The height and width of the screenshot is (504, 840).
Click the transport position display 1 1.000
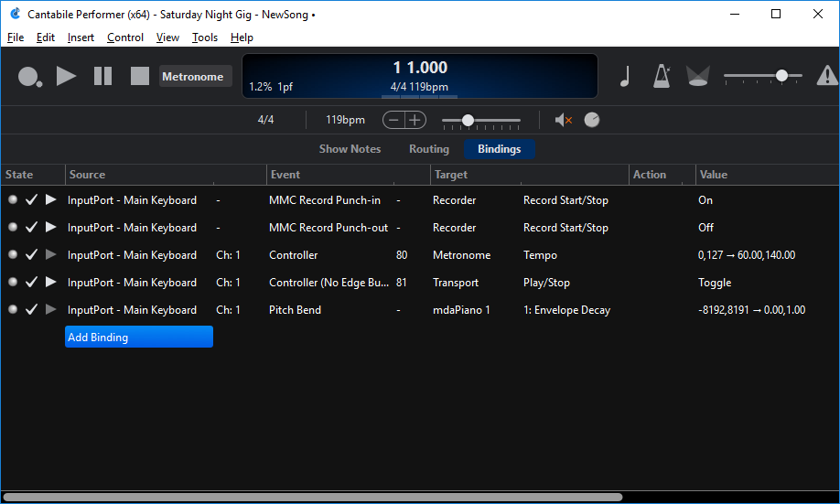[420, 68]
